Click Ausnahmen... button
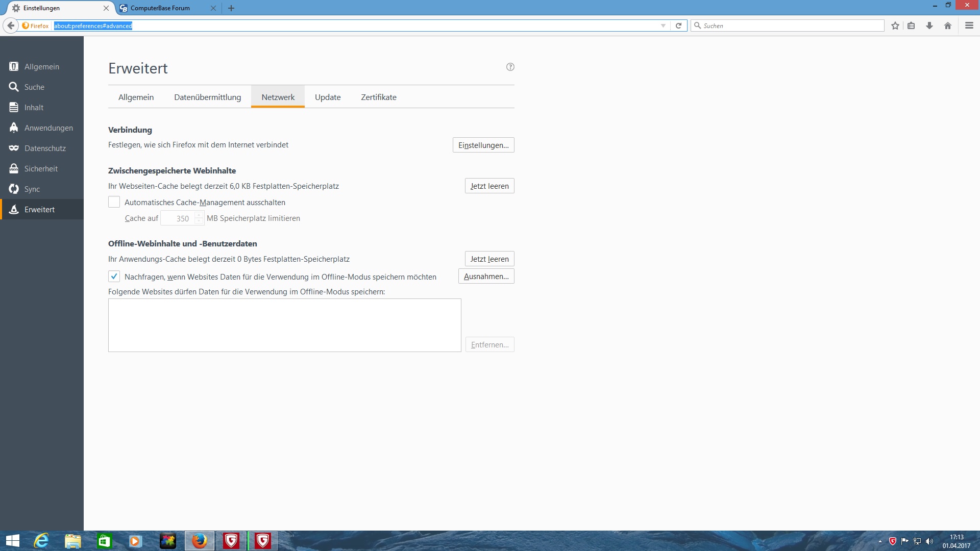980x551 pixels. click(486, 277)
